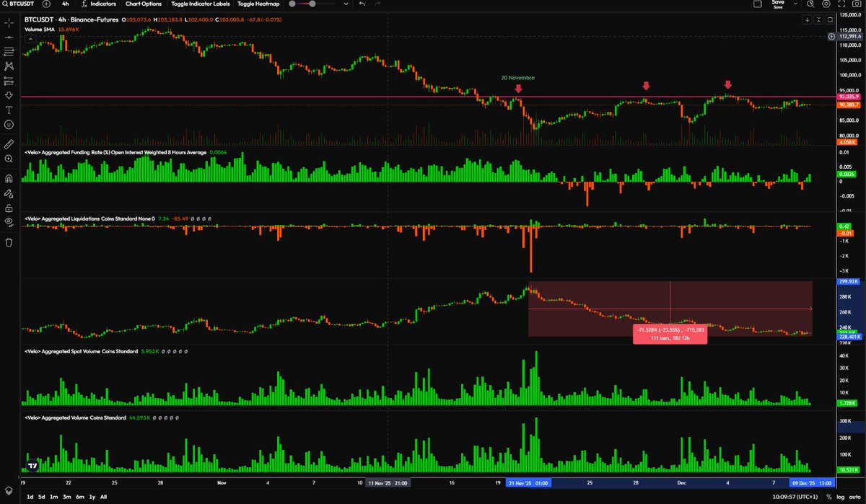866x504 pixels.
Task: Toggle lock all drawing tools
Action: [9, 208]
